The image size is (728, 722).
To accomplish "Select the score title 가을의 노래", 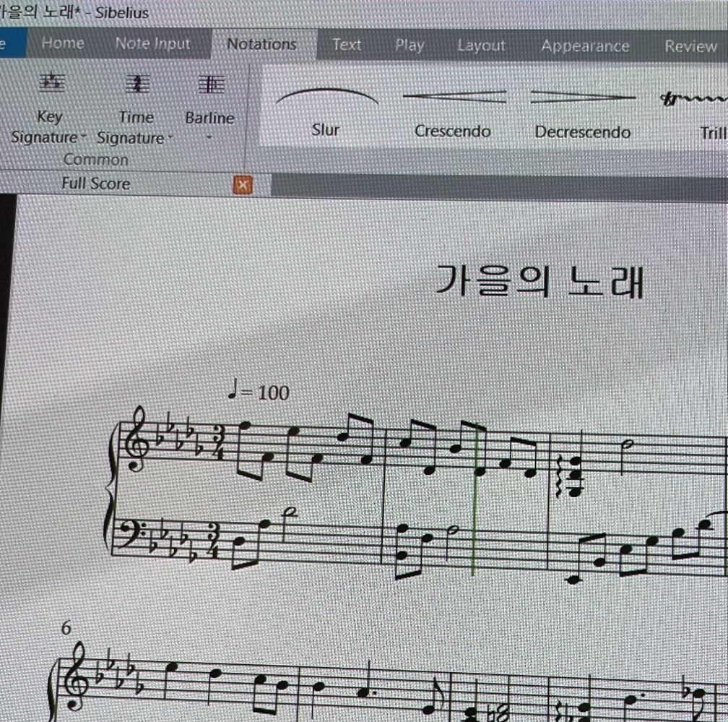I will [539, 282].
